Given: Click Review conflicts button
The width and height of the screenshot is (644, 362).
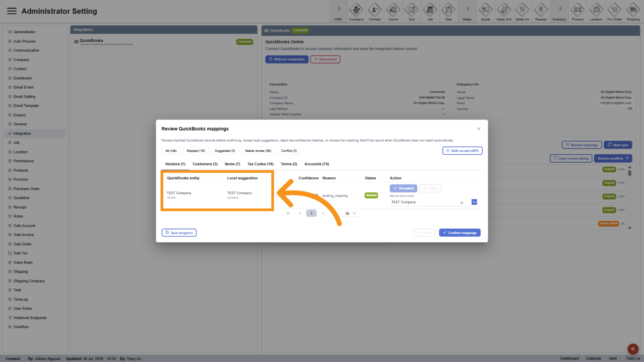Looking at the screenshot, I should click(613, 158).
